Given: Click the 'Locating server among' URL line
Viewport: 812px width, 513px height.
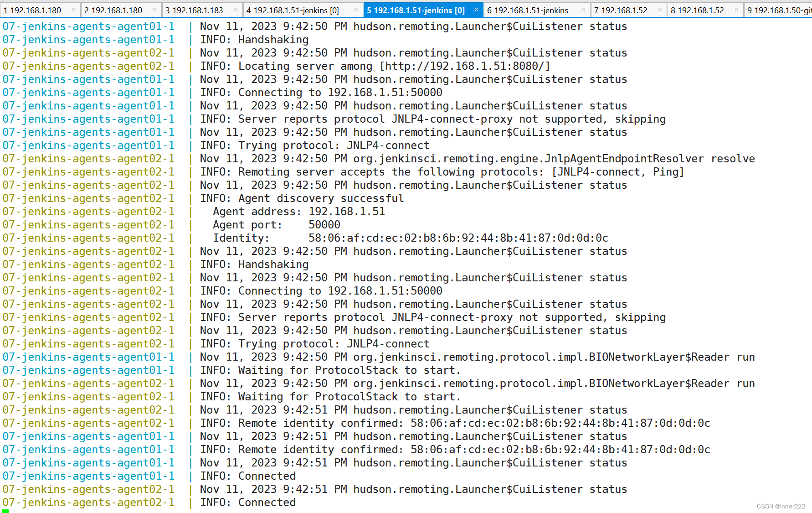Looking at the screenshot, I should (x=276, y=66).
